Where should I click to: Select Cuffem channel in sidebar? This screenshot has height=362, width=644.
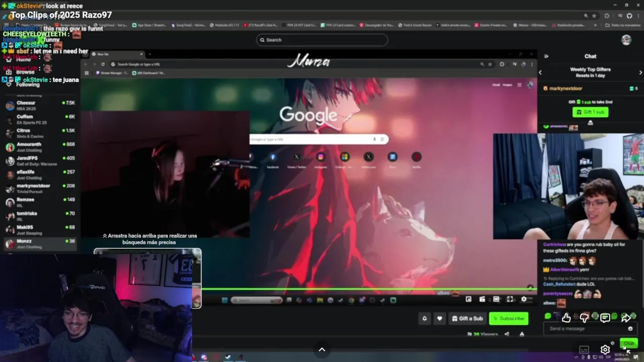pyautogui.click(x=40, y=119)
